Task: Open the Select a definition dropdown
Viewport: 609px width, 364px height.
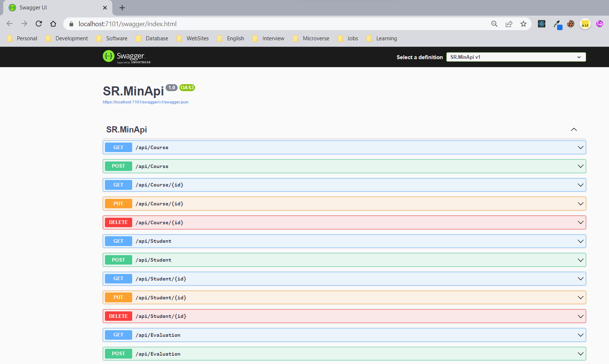Action: pyautogui.click(x=515, y=57)
